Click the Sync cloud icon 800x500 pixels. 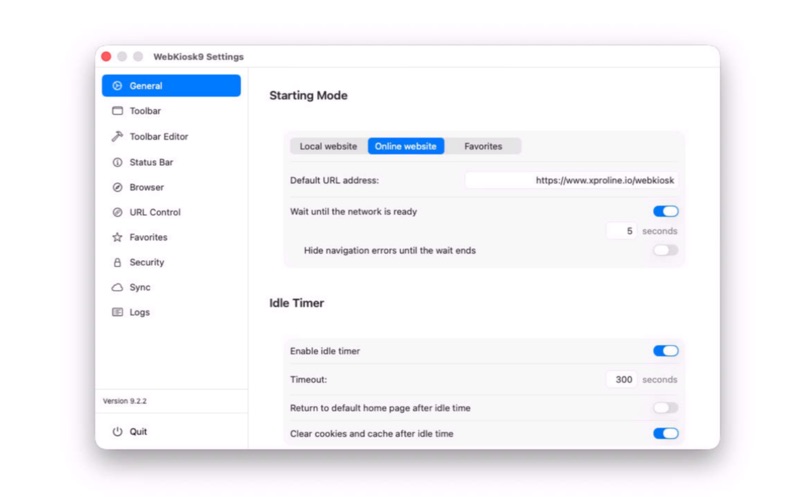tap(117, 287)
